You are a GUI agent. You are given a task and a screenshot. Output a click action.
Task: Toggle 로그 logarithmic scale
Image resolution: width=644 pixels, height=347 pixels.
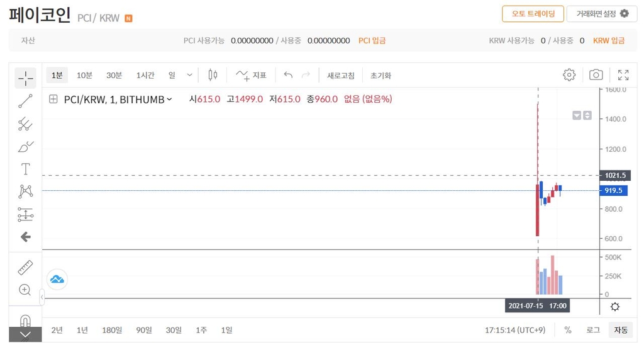pyautogui.click(x=593, y=330)
